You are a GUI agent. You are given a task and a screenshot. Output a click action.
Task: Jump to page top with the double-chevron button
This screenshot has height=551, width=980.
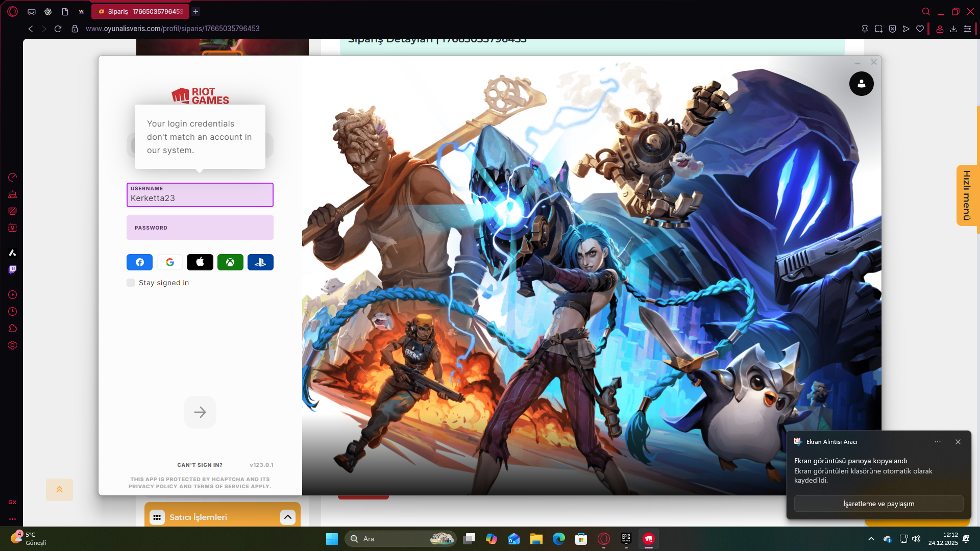coord(59,489)
